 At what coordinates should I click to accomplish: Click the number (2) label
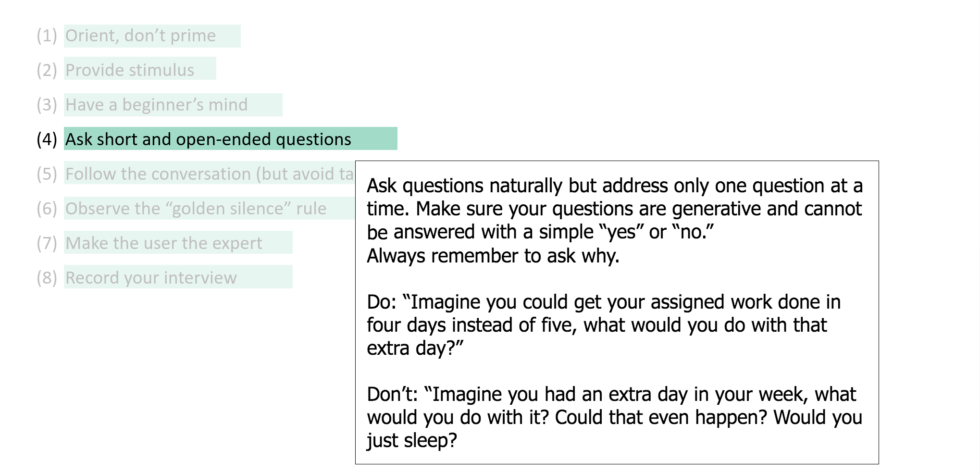[47, 70]
